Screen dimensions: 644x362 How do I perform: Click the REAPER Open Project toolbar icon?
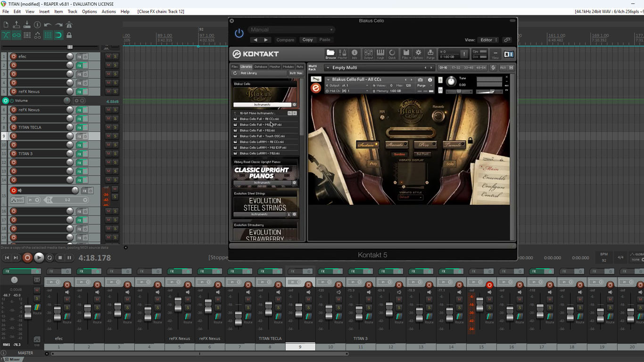[x=17, y=25]
